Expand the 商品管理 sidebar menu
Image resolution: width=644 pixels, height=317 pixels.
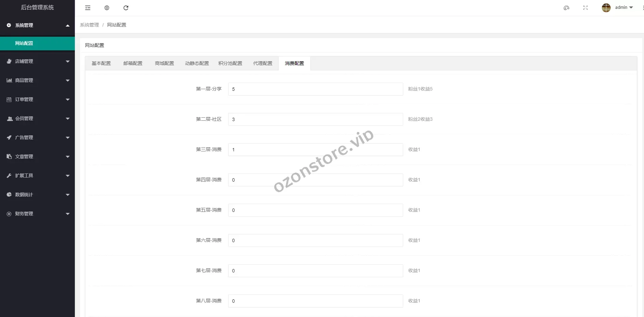point(37,80)
